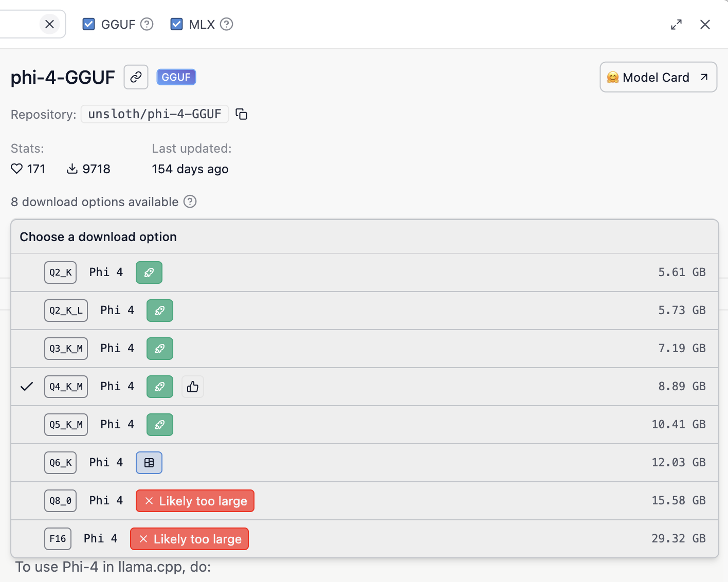Viewport: 728px width, 582px height.
Task: Select the Q4_K_M Phi 4 download option
Action: point(365,387)
